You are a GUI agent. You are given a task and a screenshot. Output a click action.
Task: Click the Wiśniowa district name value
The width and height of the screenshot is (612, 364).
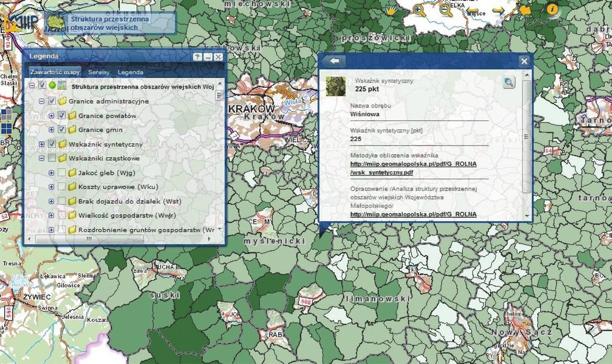tap(365, 114)
